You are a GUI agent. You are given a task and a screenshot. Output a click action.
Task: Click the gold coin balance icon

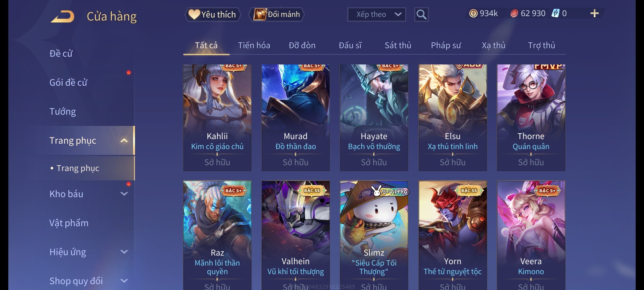point(473,13)
